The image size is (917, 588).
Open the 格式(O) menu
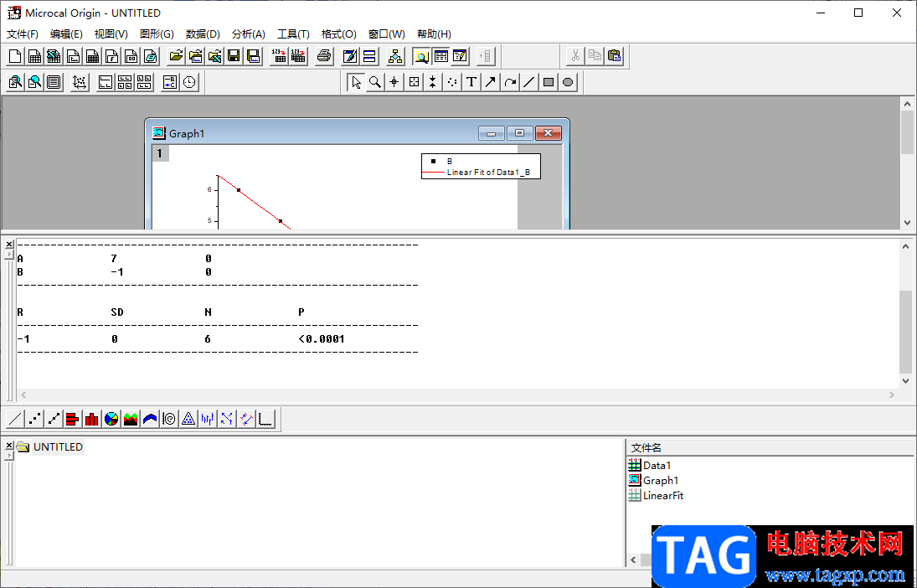(338, 34)
